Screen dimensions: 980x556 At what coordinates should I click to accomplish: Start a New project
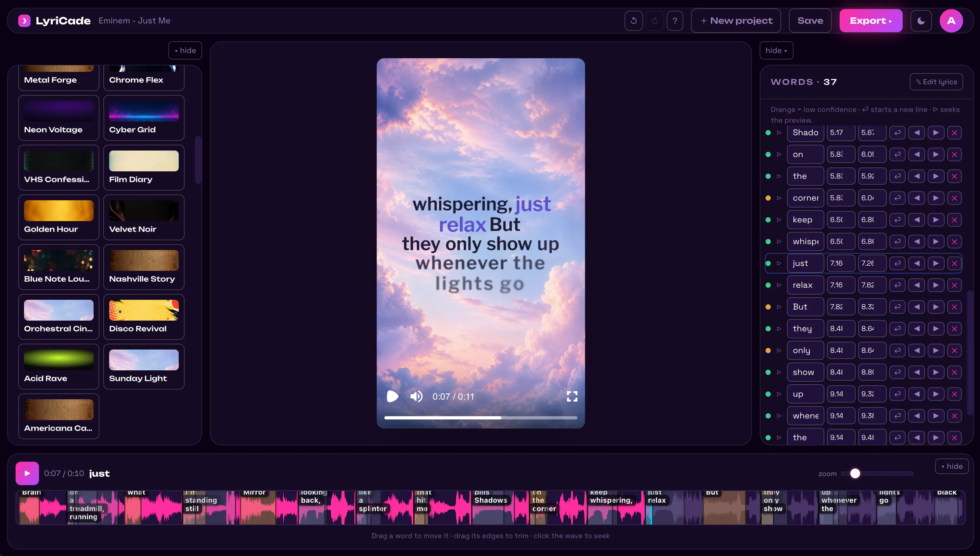(x=736, y=20)
